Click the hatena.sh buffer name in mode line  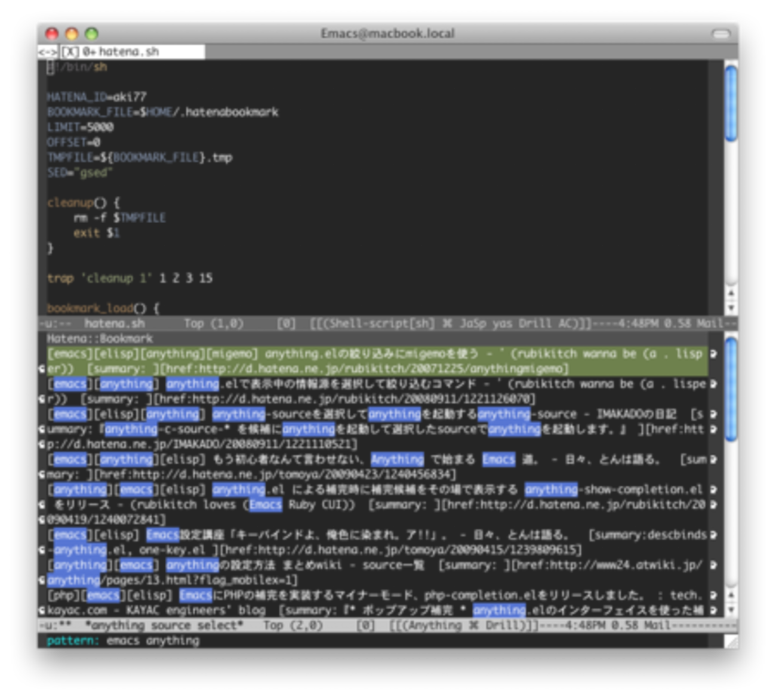pos(114,323)
